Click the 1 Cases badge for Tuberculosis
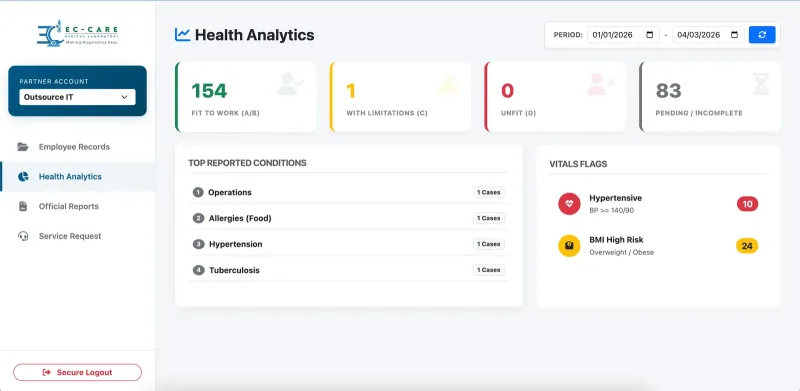Viewport: 800px width, 391px height. pos(489,270)
